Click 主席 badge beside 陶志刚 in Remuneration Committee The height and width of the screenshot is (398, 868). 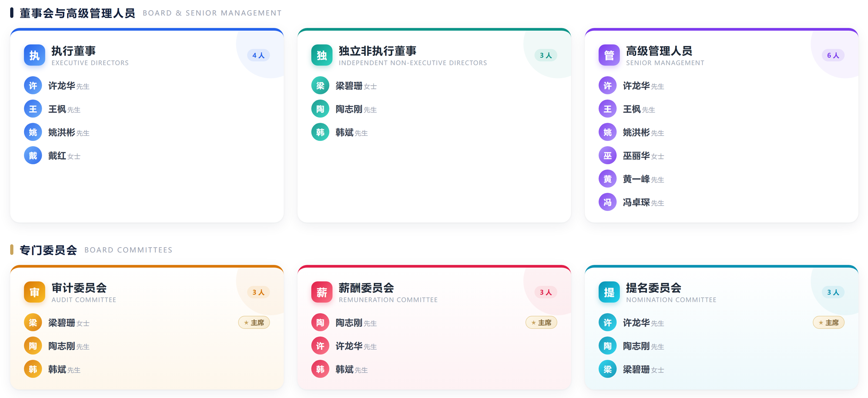tap(542, 323)
